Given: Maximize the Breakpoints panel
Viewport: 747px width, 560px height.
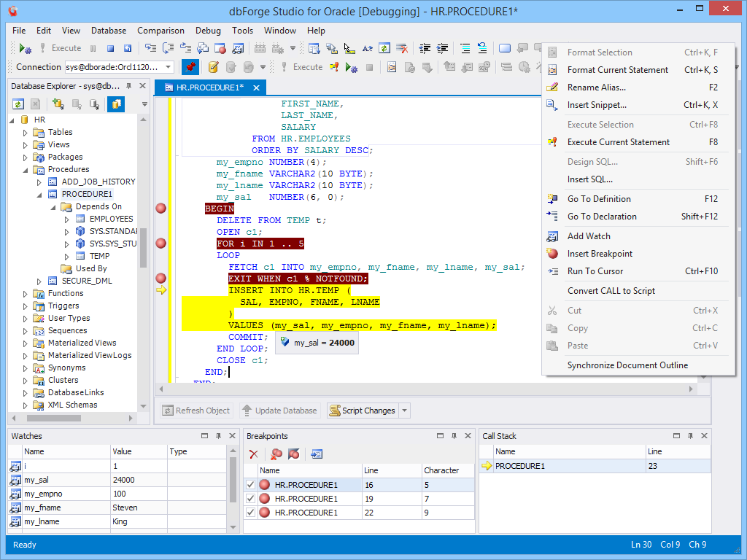Looking at the screenshot, I should 440,436.
